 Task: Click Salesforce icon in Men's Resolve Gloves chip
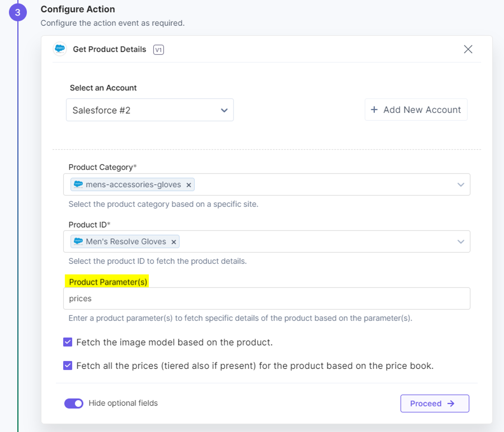(x=78, y=241)
